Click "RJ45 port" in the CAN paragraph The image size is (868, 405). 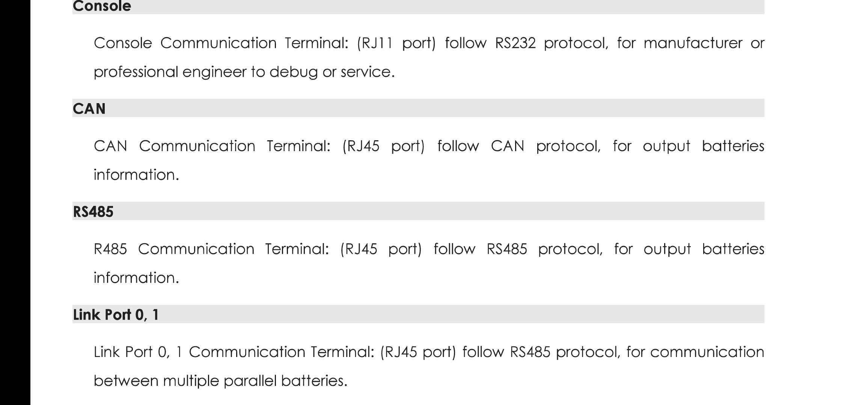pos(383,146)
